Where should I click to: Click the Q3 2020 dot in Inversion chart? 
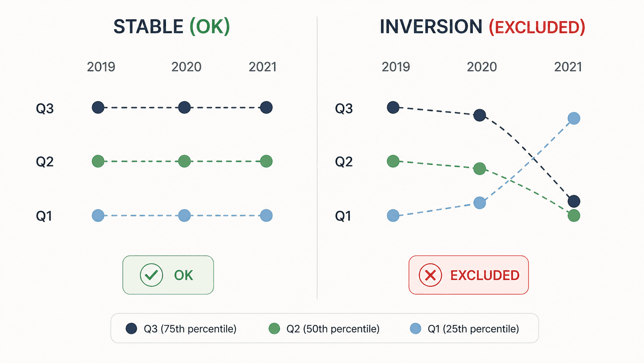point(479,115)
